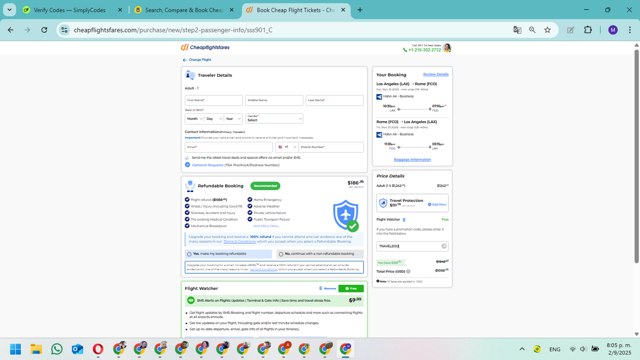Image resolution: width=640 pixels, height=360 pixels.
Task: Open the Chrome profile avatar M
Action: coord(613,30)
